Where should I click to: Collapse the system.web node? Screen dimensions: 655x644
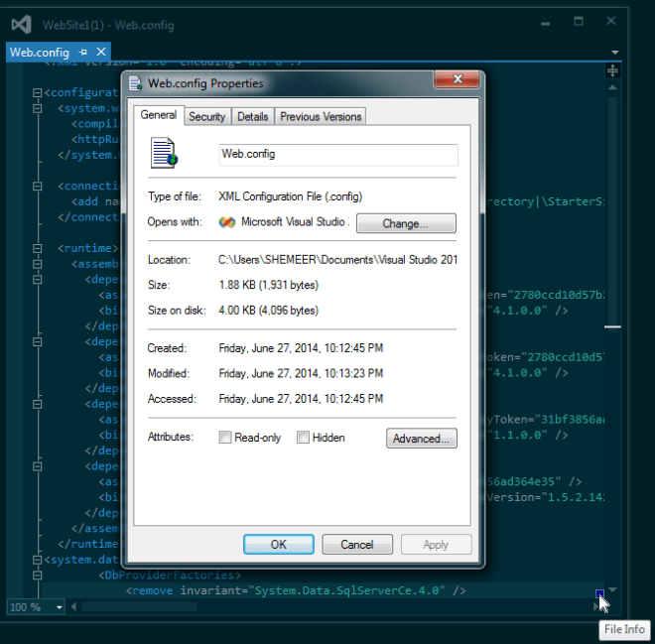(37, 108)
